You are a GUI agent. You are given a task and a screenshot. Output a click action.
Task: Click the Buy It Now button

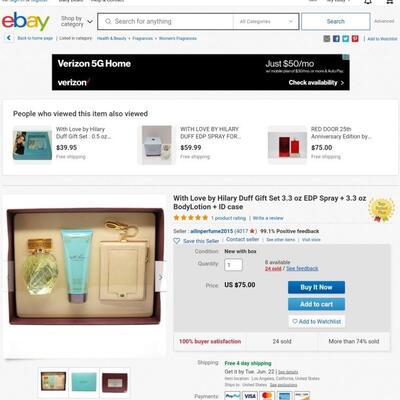click(316, 287)
